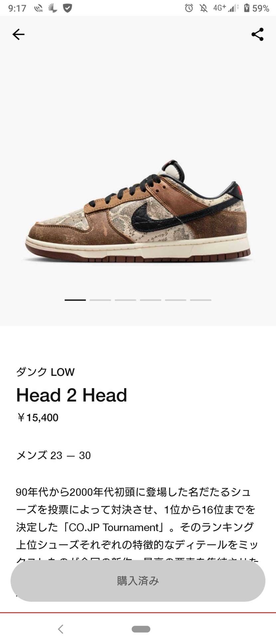Tap the 4G+ signal indicator
The height and width of the screenshot is (644, 276).
(x=219, y=8)
